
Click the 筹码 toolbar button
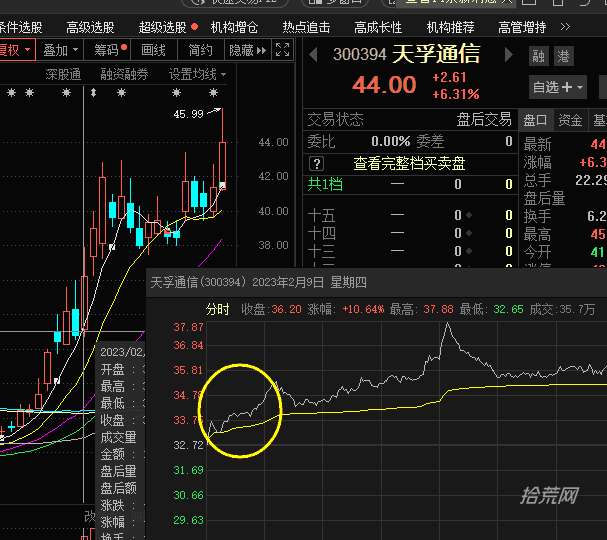(107, 50)
